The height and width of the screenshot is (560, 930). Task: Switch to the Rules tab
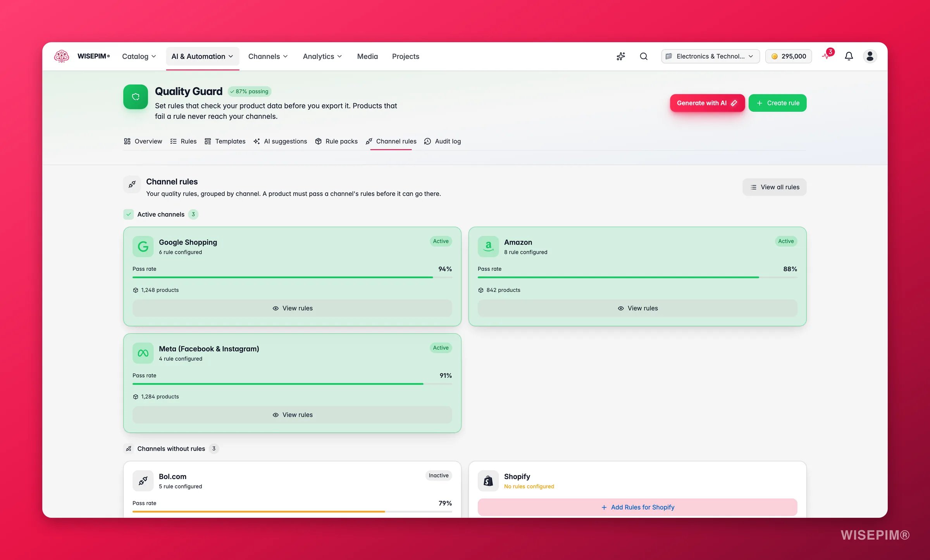183,141
